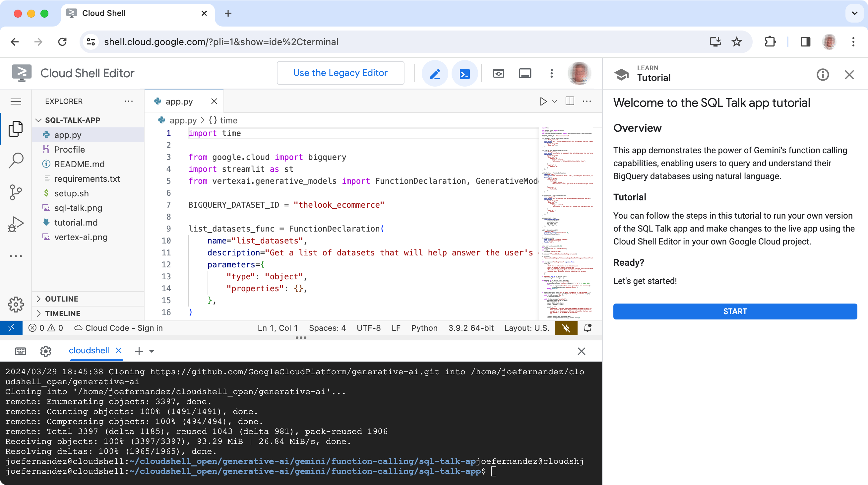The height and width of the screenshot is (485, 868).
Task: Click the Extensions icon in activity bar
Action: point(16,256)
